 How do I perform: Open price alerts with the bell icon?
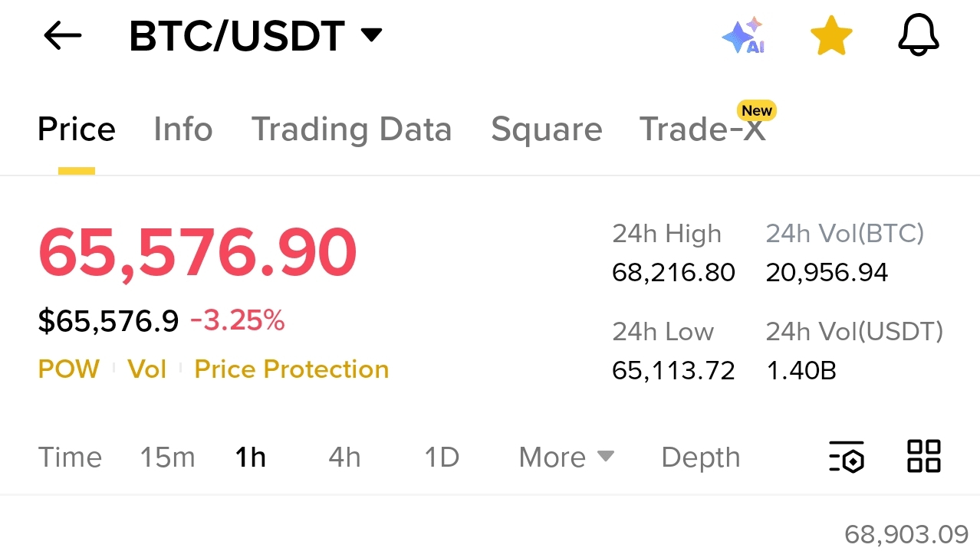click(918, 35)
